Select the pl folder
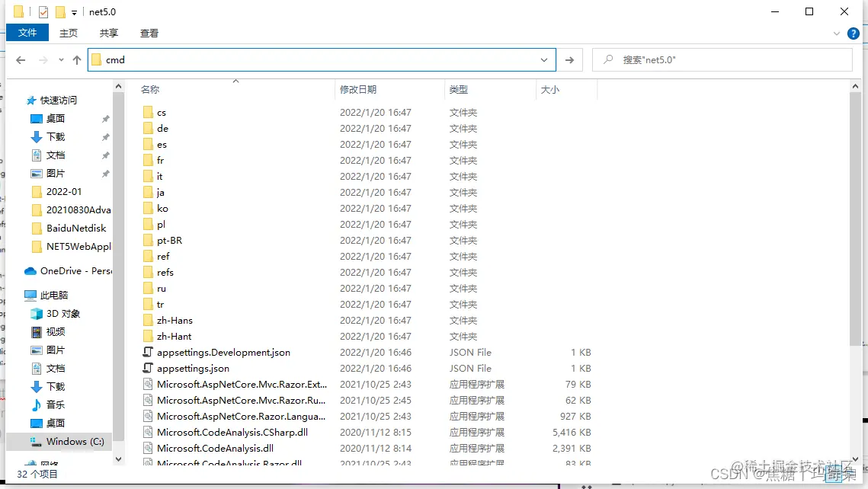The height and width of the screenshot is (489, 868). coord(161,224)
